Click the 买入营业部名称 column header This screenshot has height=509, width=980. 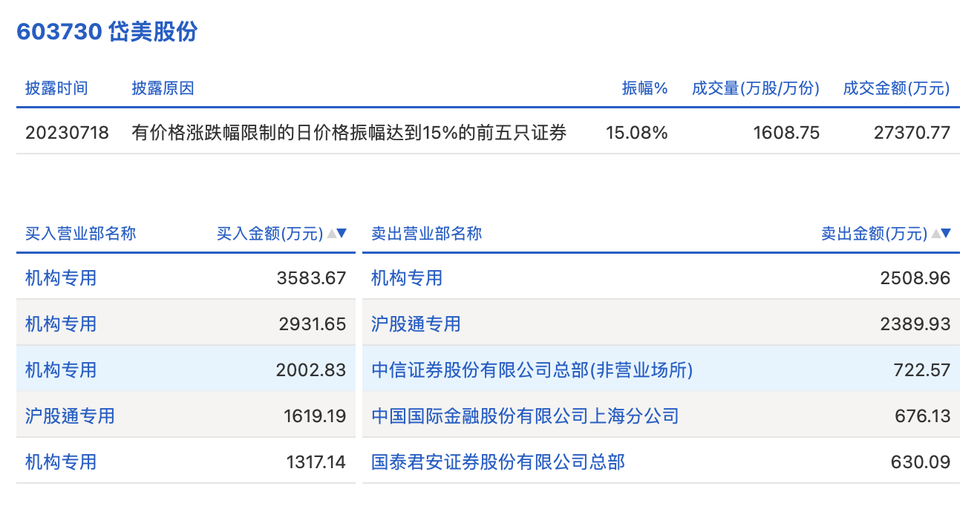[81, 234]
